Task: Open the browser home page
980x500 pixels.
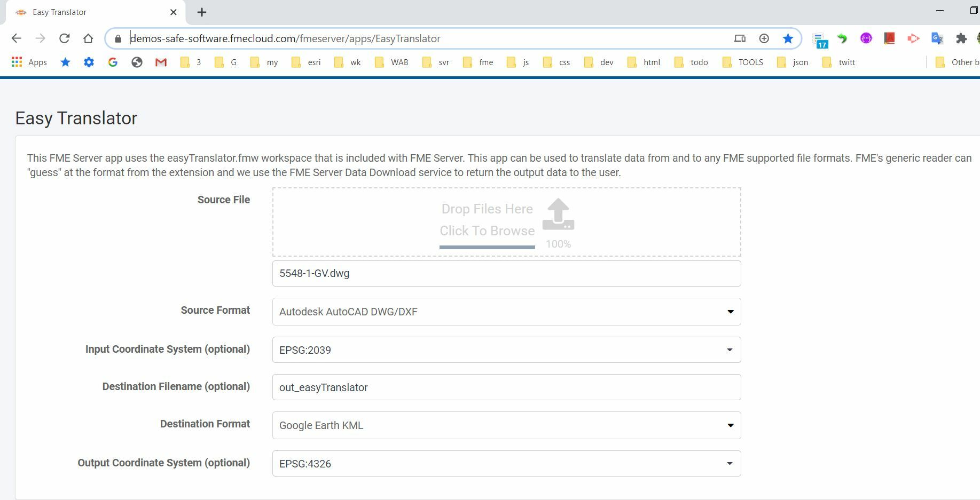Action: tap(88, 38)
